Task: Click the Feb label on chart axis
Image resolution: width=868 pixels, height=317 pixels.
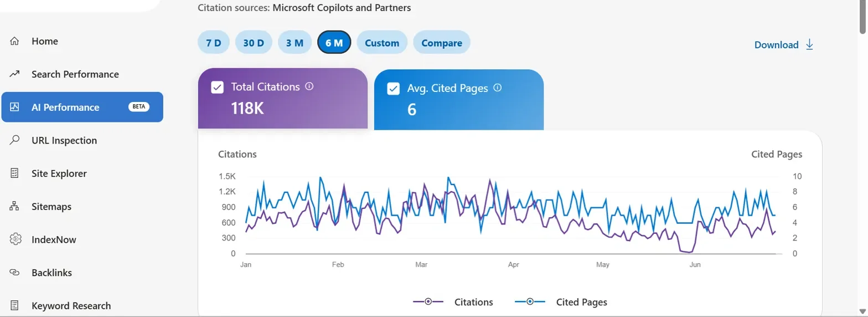Action: tap(338, 265)
